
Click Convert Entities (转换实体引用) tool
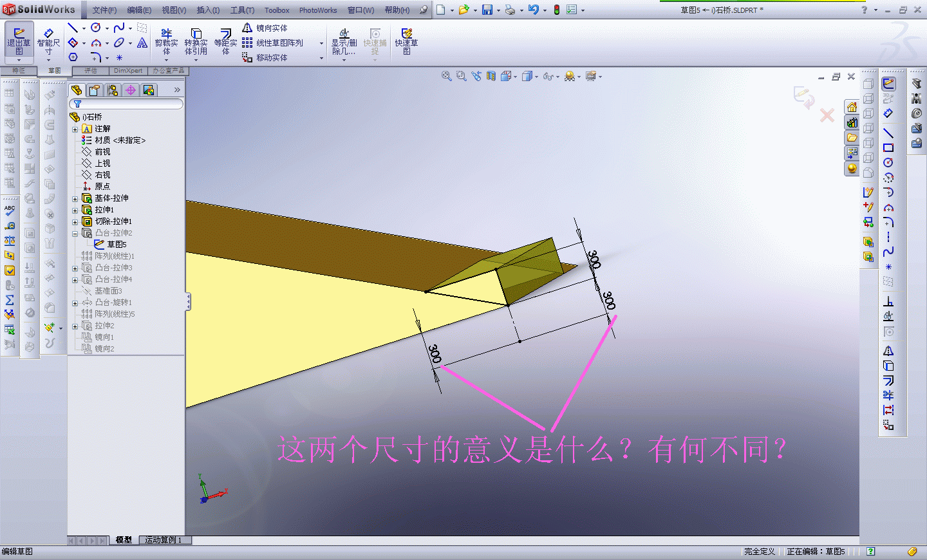click(196, 42)
